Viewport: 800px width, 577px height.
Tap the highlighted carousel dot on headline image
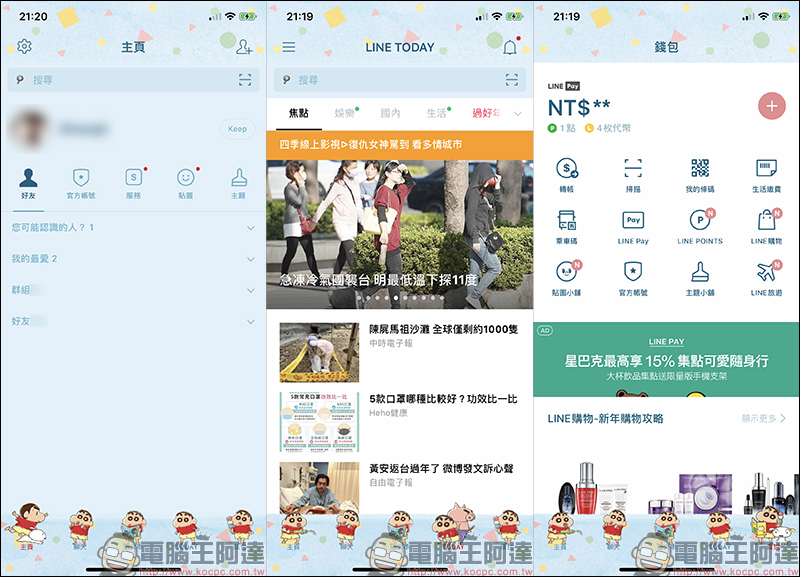(396, 297)
